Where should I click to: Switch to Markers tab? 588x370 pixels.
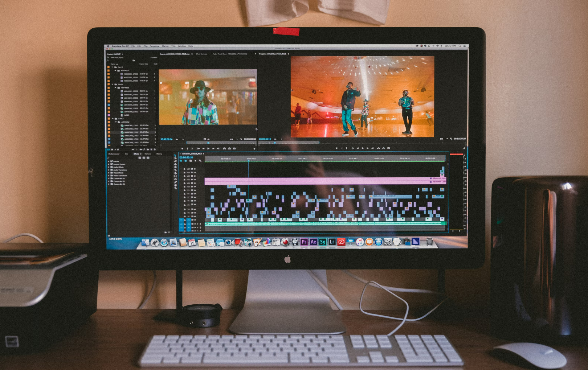pyautogui.click(x=148, y=154)
